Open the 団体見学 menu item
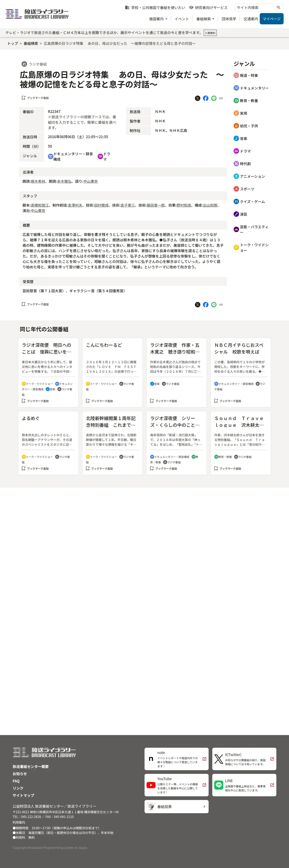Image resolution: width=289 pixels, height=868 pixels. [229, 19]
